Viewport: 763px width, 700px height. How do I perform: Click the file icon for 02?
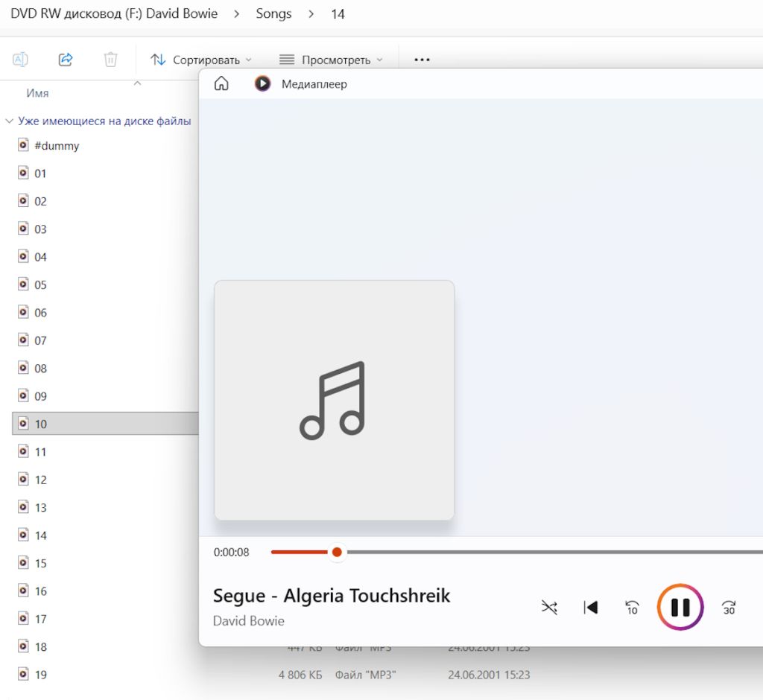[23, 200]
